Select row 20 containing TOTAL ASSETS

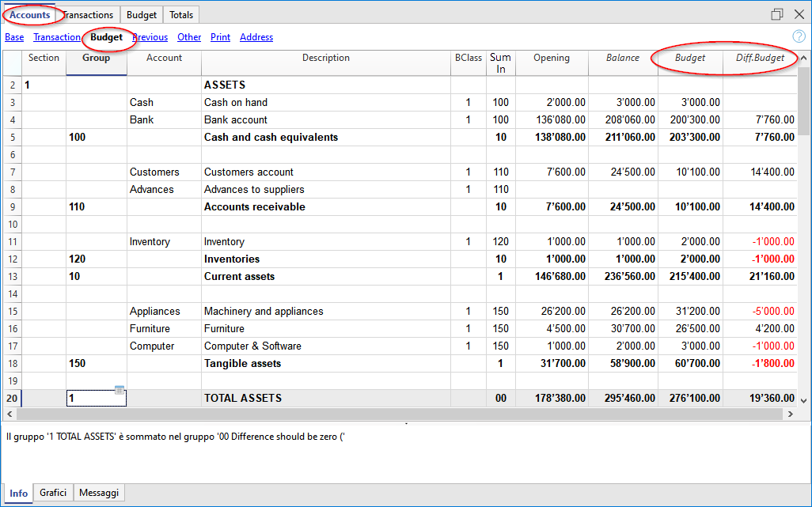(11, 398)
